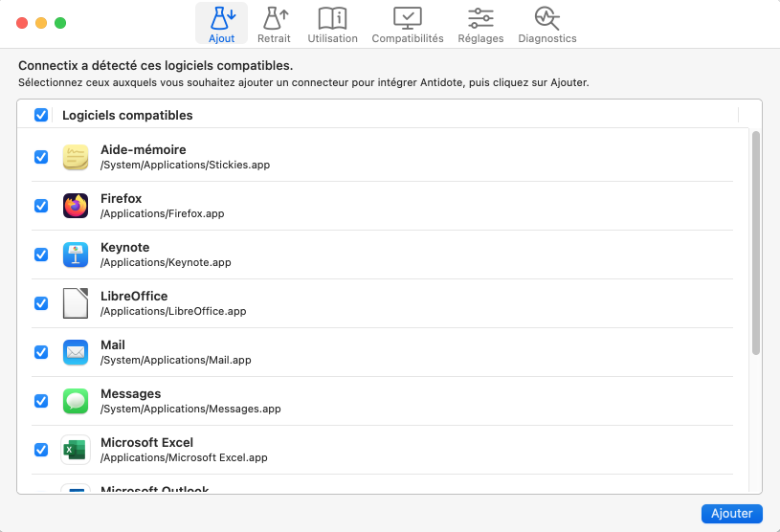This screenshot has width=780, height=532.
Task: Uncheck the Keynote checkbox
Action: 41,255
